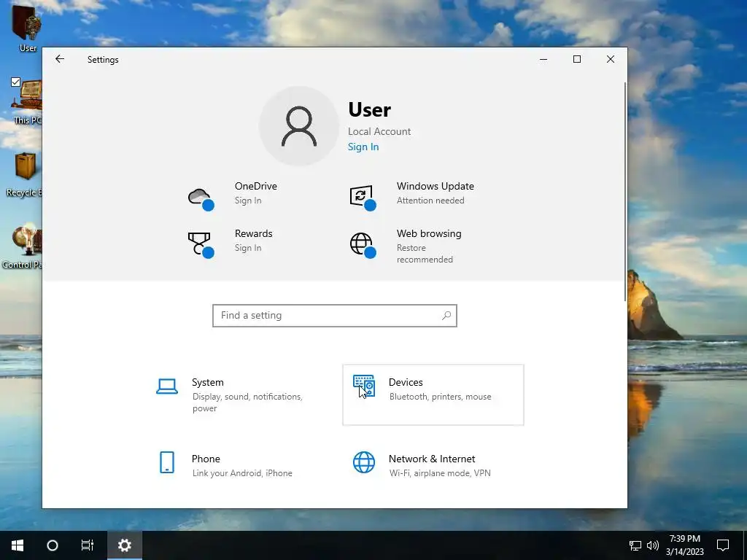This screenshot has width=747, height=560.
Task: Select the Recycle Bin desktop icon
Action: coord(25,174)
